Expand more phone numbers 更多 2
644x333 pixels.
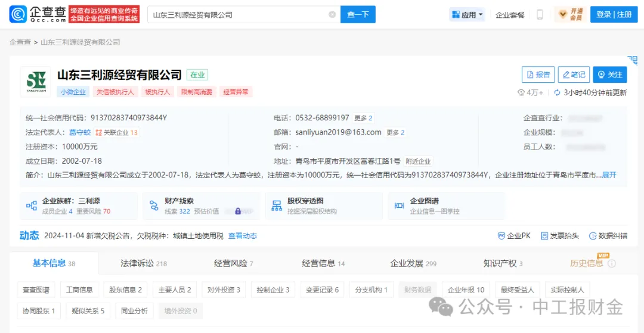point(363,118)
